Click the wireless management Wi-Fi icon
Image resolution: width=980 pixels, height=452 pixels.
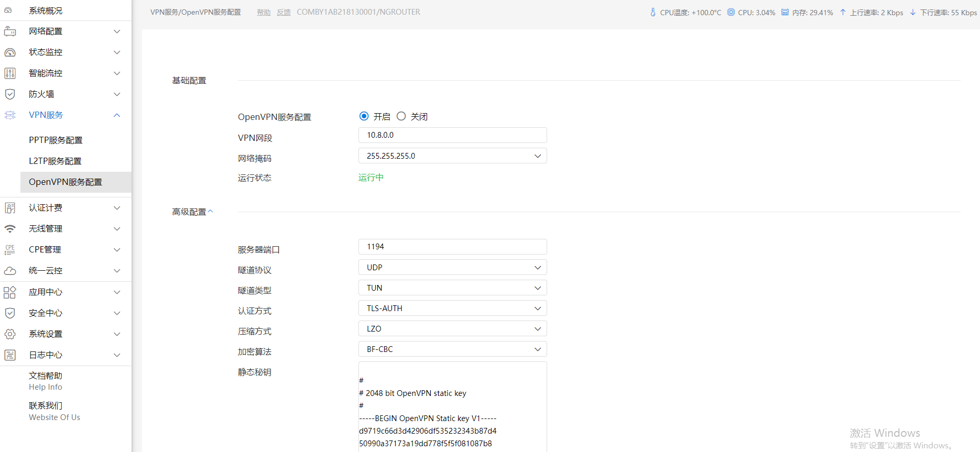(10, 229)
